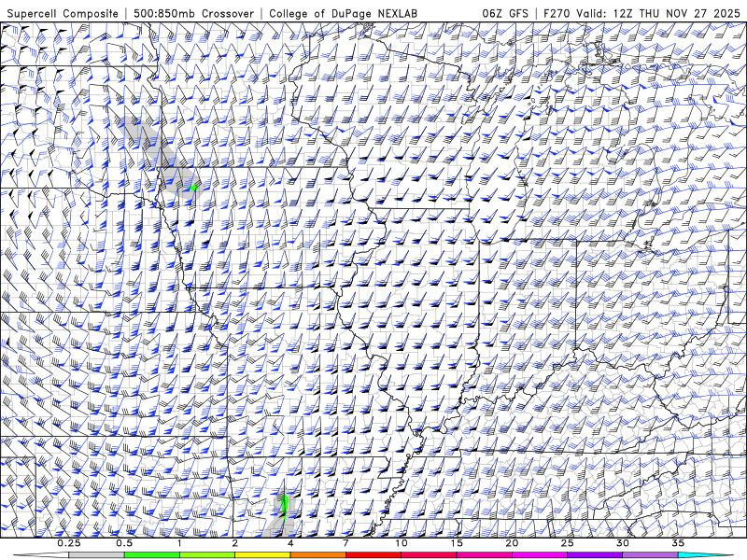
Task: Select the orange 4–7 legend swatch
Action: (317, 555)
